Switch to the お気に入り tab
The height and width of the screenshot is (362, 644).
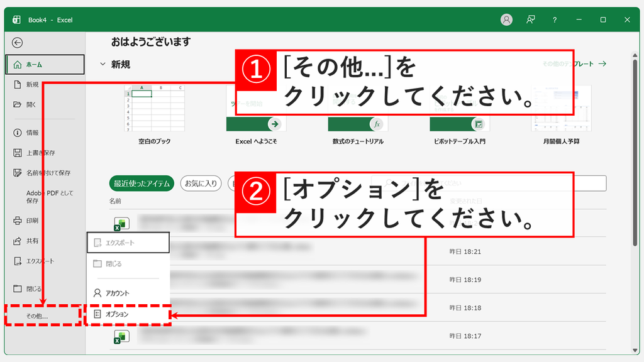click(x=201, y=184)
